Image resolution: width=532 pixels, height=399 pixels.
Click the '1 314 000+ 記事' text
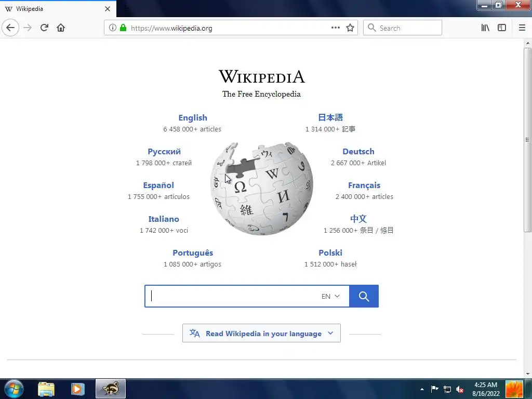(x=330, y=129)
